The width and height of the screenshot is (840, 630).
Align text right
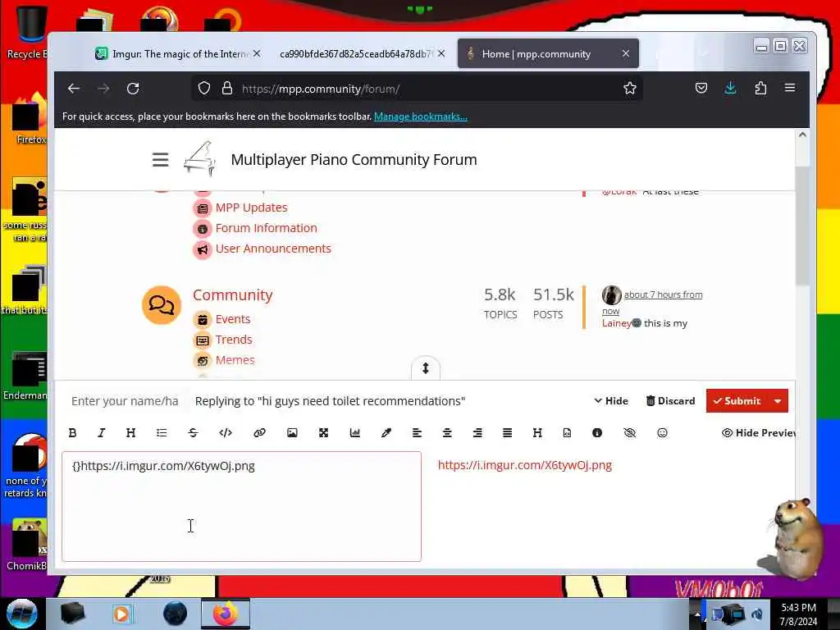pos(477,433)
